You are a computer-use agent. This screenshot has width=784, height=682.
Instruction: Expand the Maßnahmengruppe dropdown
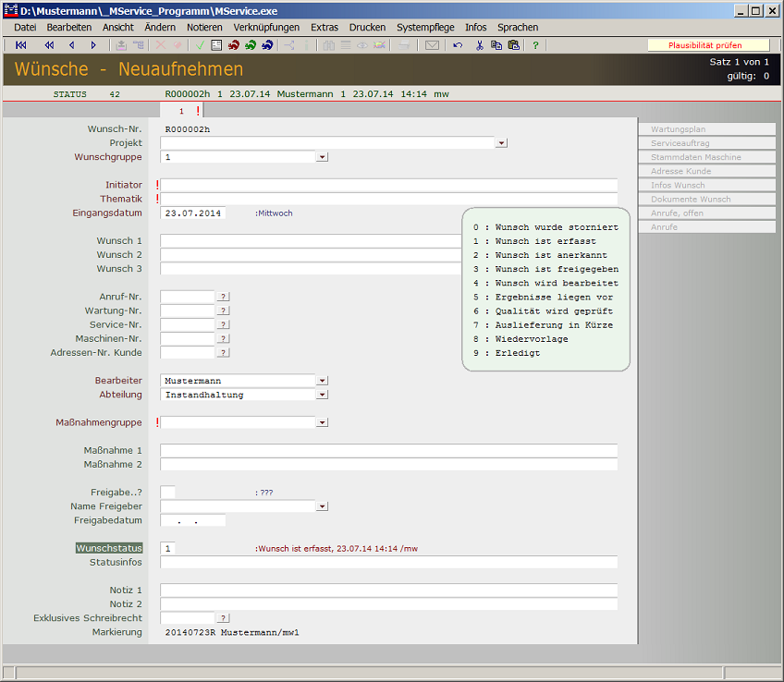click(x=322, y=422)
